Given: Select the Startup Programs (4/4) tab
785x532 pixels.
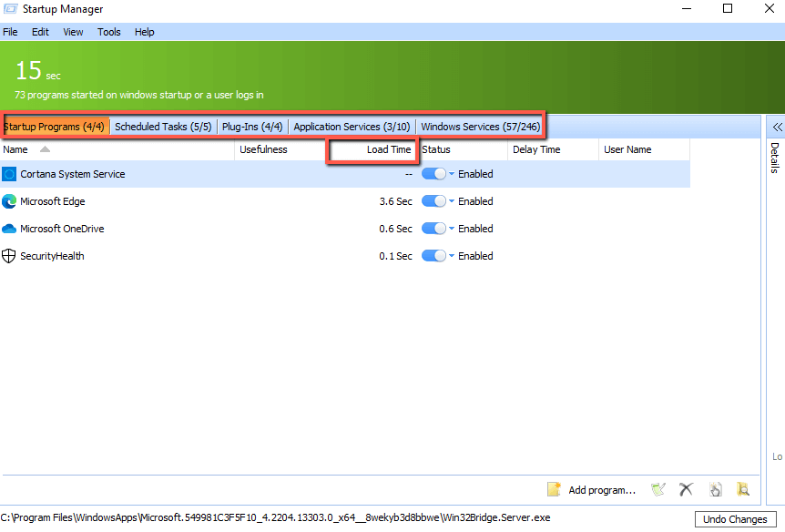Looking at the screenshot, I should (x=55, y=127).
